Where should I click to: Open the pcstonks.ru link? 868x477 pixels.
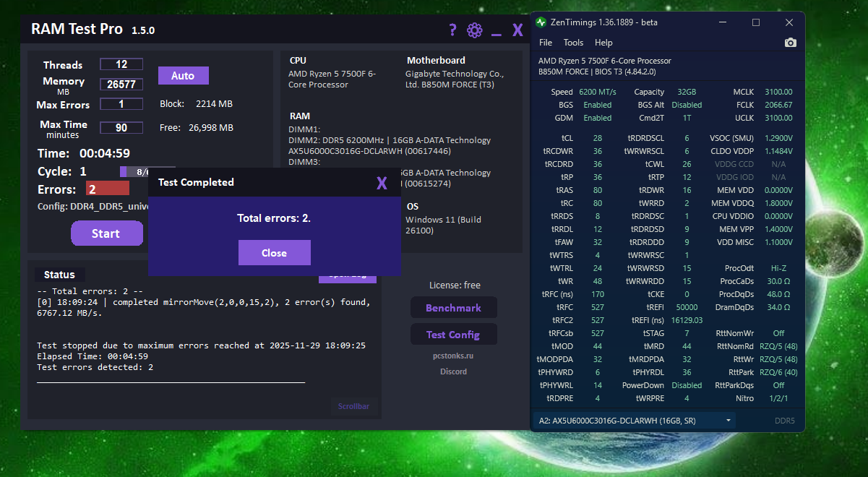[x=454, y=356]
